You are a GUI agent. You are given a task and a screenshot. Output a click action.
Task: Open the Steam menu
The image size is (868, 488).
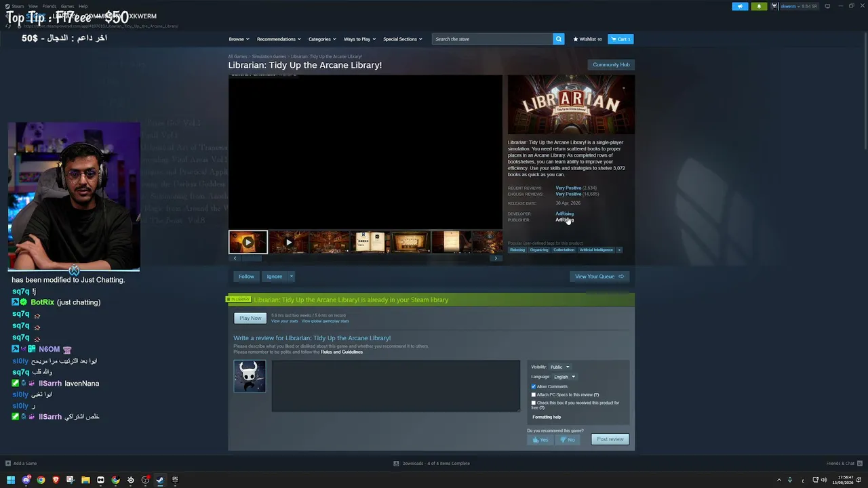pyautogui.click(x=18, y=6)
